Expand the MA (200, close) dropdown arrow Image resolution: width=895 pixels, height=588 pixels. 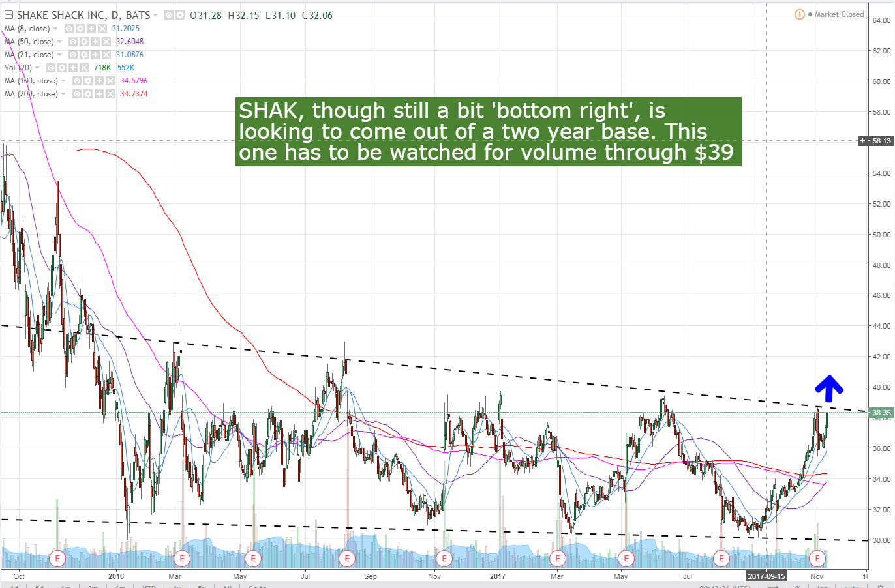[64, 94]
